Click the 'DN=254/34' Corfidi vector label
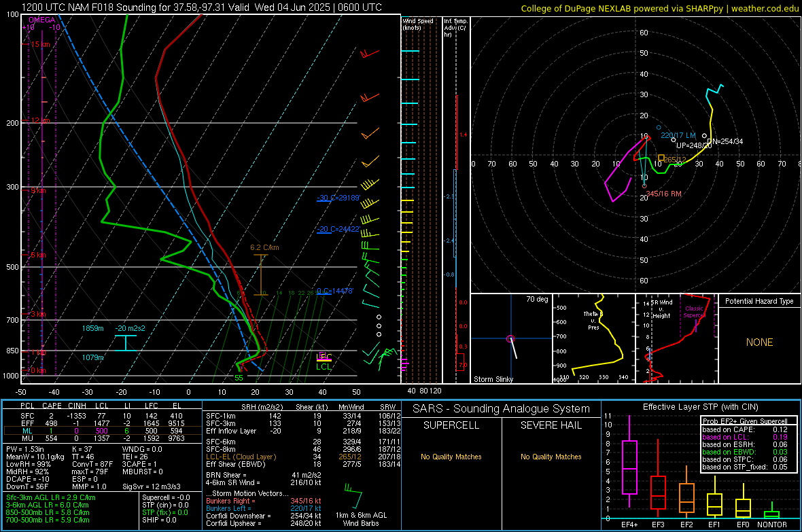This screenshot has height=532, width=802. 725,142
